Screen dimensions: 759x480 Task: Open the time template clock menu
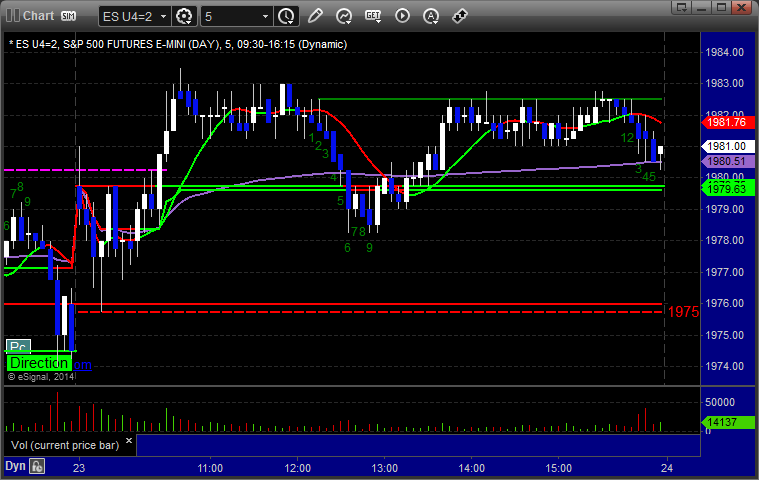point(286,16)
